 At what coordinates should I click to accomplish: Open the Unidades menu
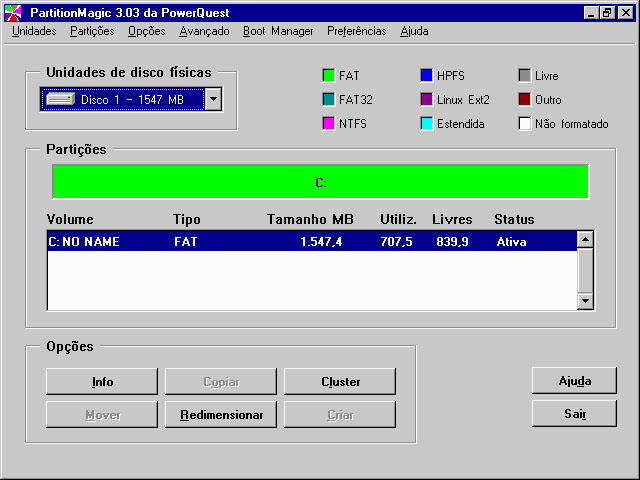coord(34,31)
